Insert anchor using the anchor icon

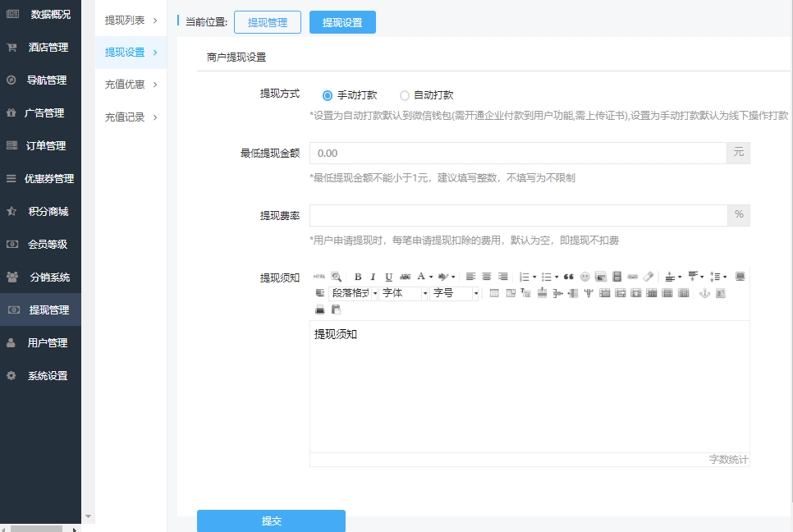[704, 293]
